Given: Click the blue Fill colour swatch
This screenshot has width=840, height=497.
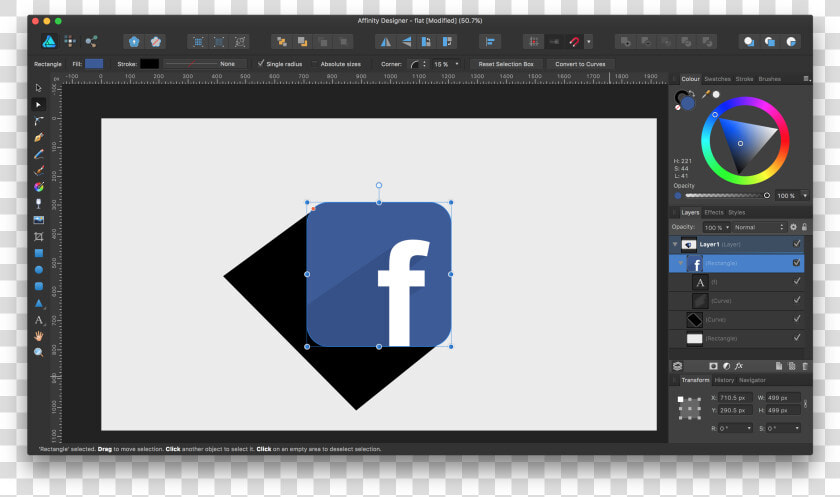Looking at the screenshot, I should click(x=94, y=64).
